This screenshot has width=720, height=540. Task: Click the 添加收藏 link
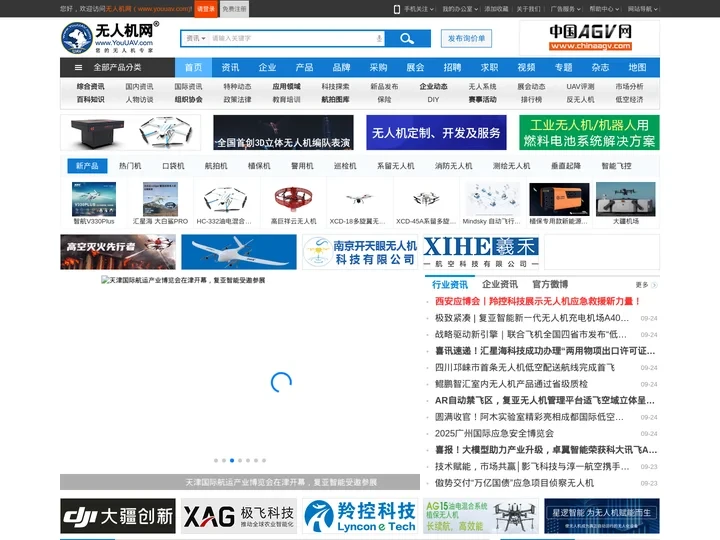[x=496, y=9]
